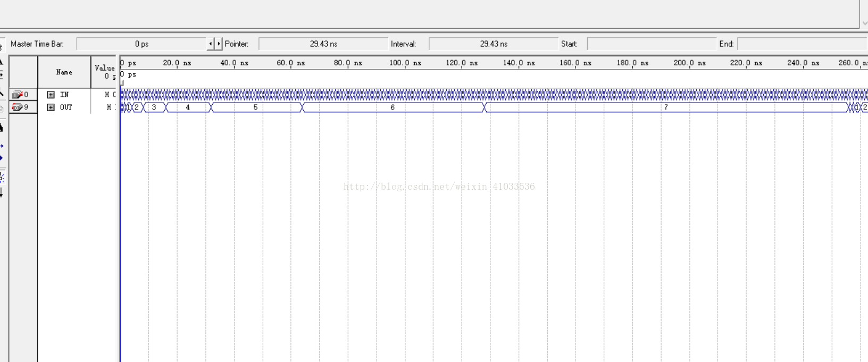Click the 220.0 ns mark on ruler
This screenshot has width=868, height=362.
(x=746, y=63)
